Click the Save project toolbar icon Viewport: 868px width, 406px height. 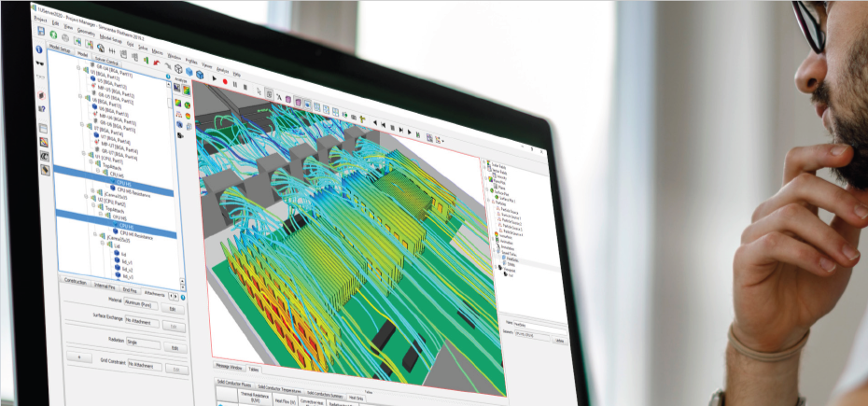(41, 31)
